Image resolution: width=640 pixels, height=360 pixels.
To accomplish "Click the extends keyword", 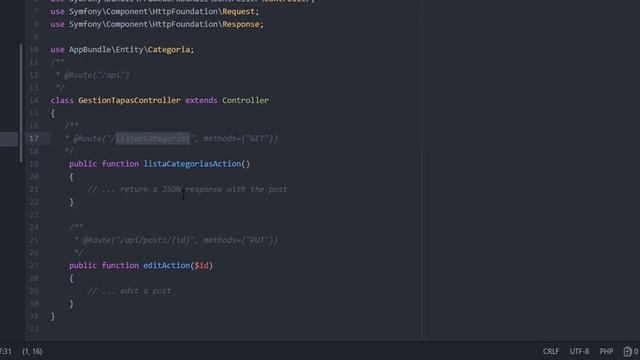I will 201,100.
